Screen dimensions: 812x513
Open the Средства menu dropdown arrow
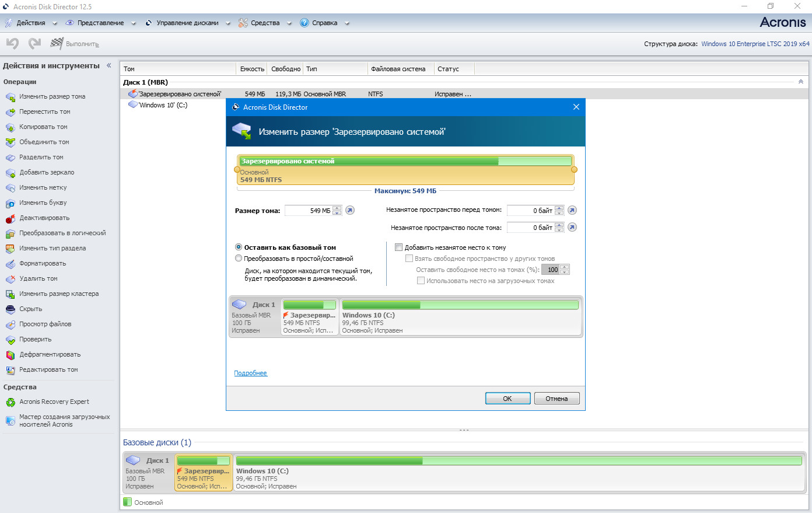click(x=289, y=23)
